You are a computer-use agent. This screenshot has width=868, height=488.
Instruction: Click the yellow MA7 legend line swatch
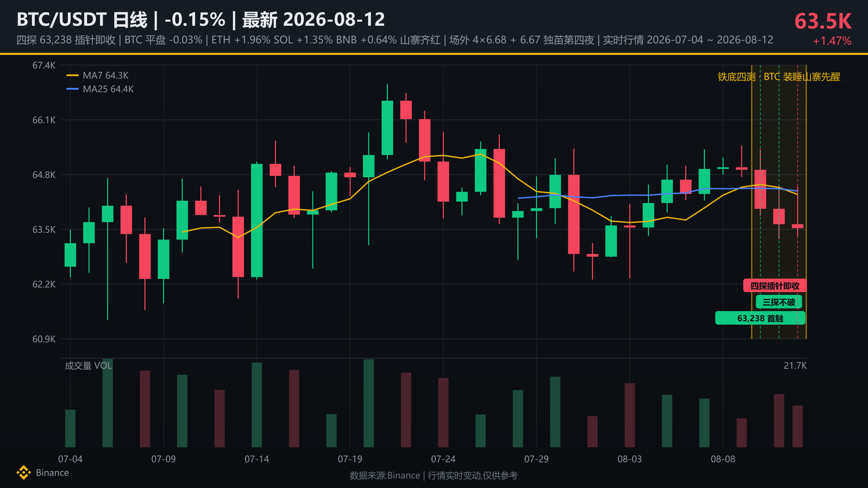pyautogui.click(x=73, y=75)
